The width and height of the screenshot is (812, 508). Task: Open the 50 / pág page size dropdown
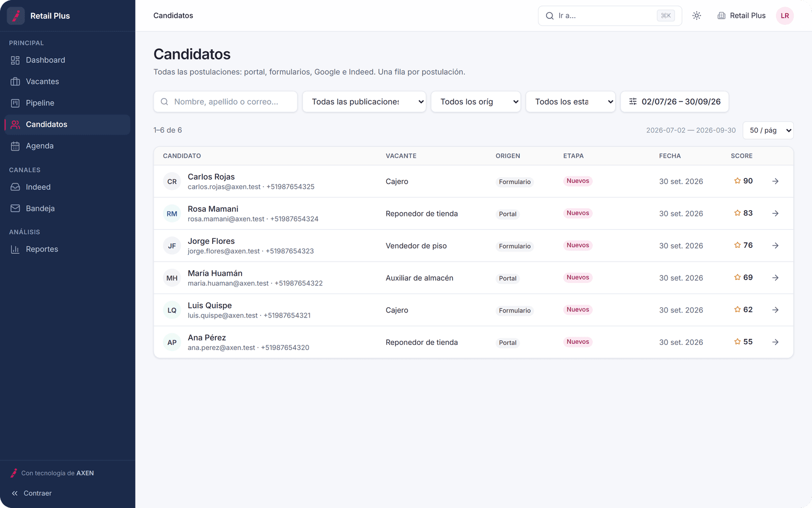(768, 131)
